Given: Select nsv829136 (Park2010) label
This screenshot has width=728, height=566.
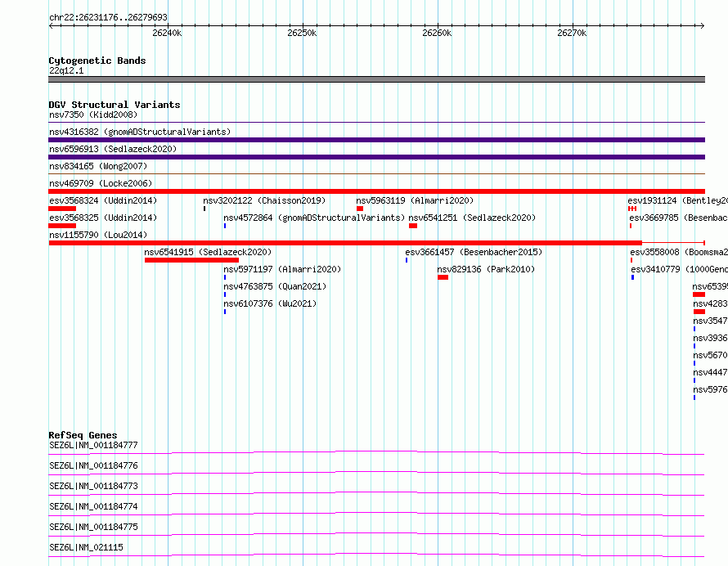Looking at the screenshot, I should [486, 269].
